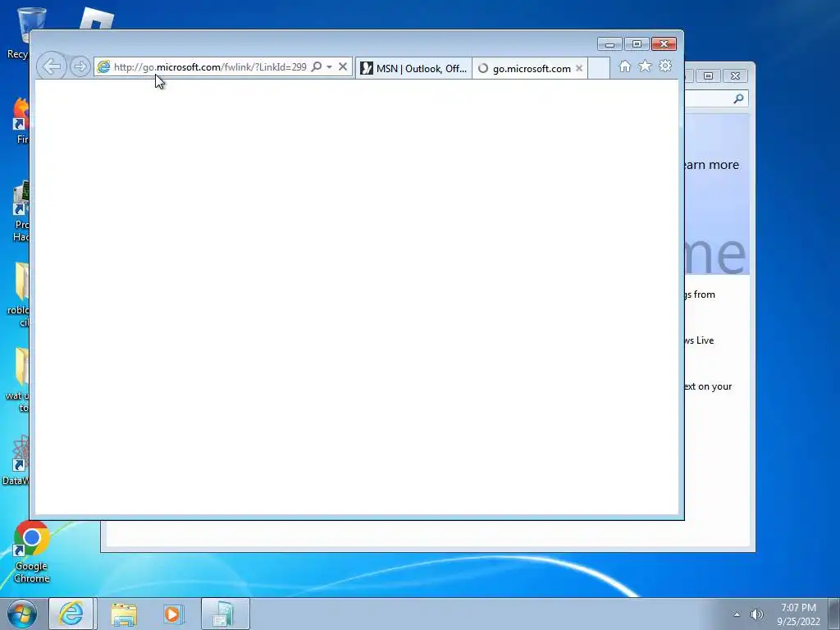Click the 'earn more' link in background window
This screenshot has height=630, width=840.
712,165
